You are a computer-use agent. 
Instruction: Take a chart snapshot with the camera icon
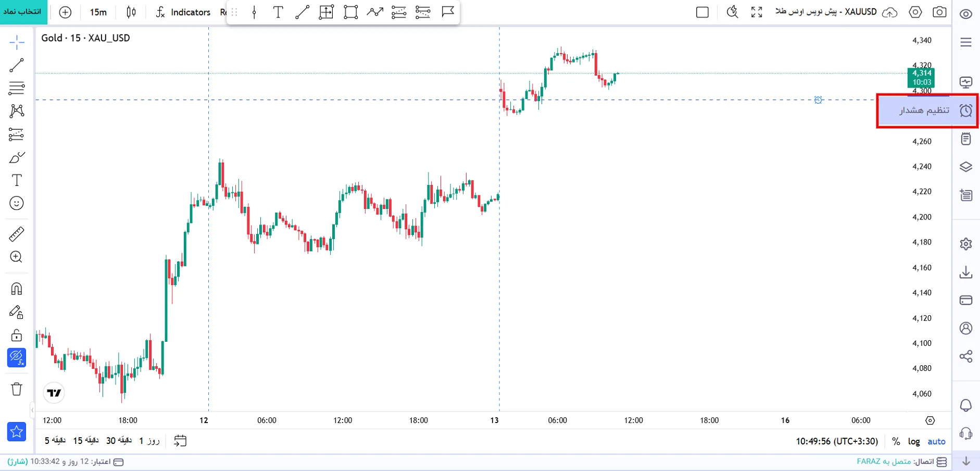pyautogui.click(x=939, y=12)
